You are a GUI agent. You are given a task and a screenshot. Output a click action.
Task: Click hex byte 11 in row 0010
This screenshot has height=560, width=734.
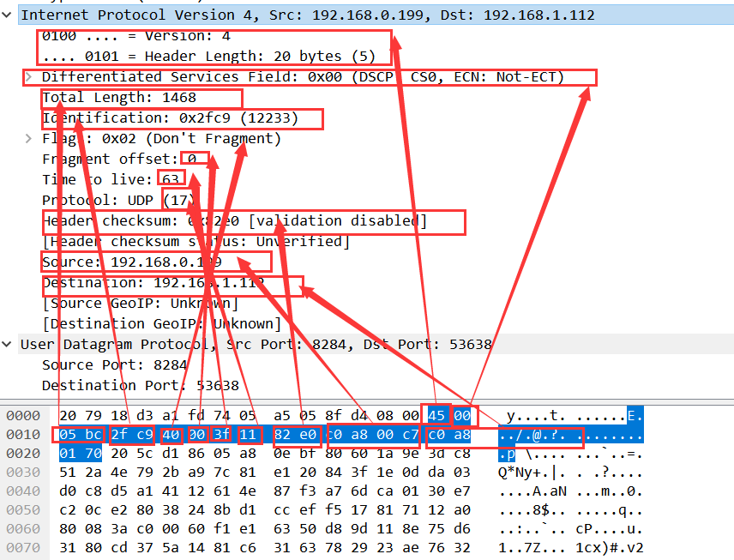coord(248,435)
